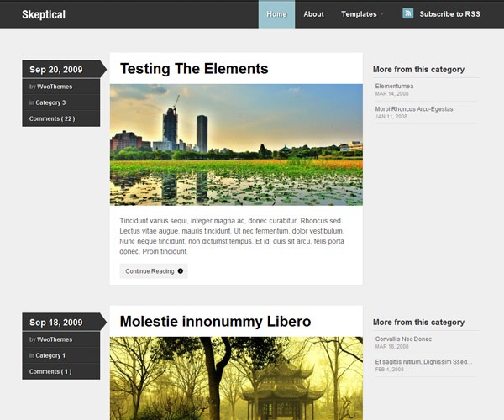Click WooThemes author under Sep 20, 2009
This screenshot has height=420, width=504.
55,87
